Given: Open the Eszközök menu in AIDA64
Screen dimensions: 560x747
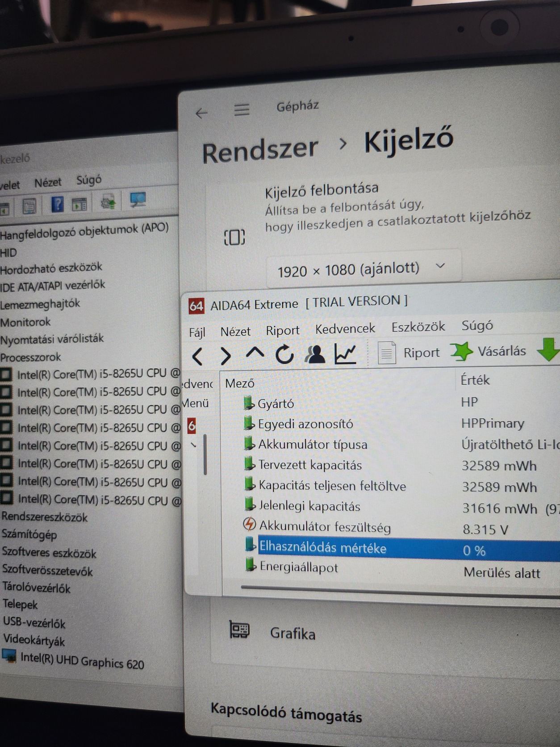Looking at the screenshot, I should click(x=418, y=327).
